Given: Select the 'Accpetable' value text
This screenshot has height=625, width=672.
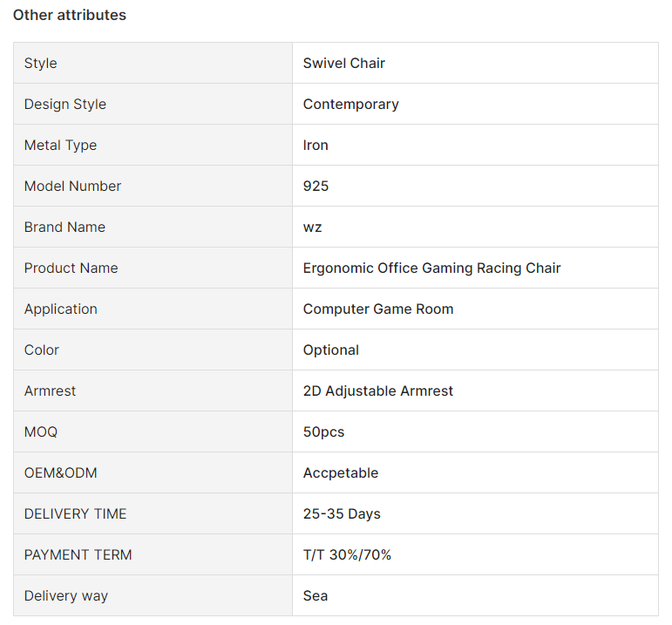Looking at the screenshot, I should pos(340,472).
